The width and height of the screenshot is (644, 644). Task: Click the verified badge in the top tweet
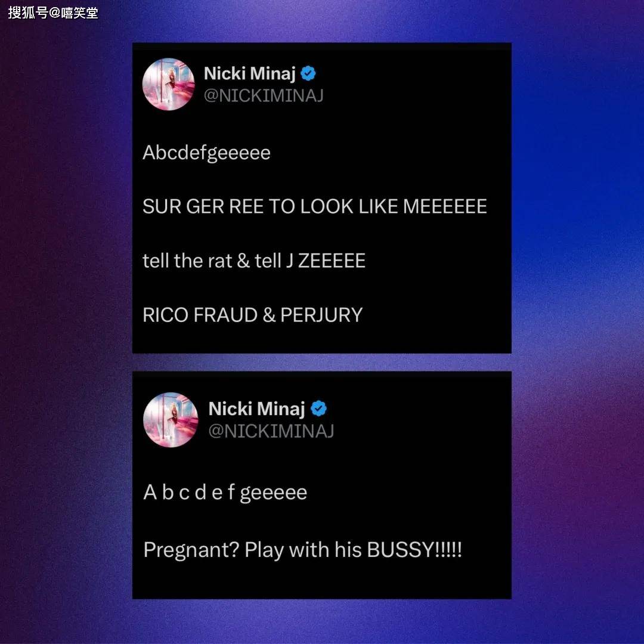[x=308, y=73]
